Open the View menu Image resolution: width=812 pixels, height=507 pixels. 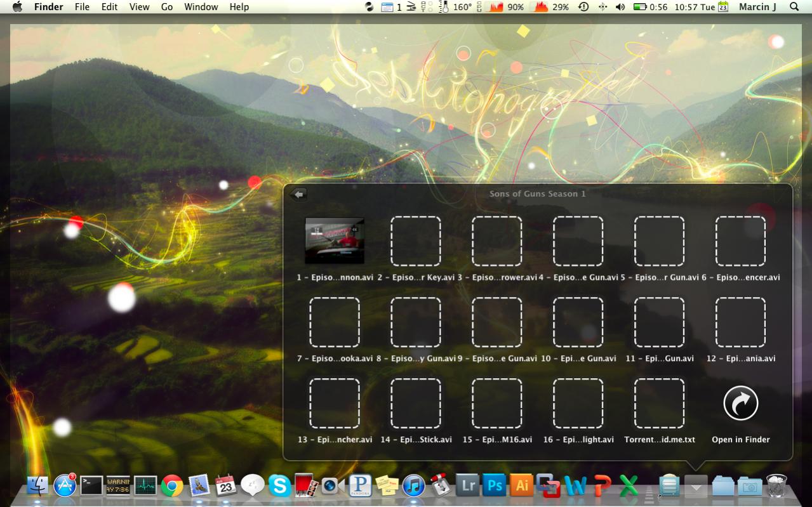point(139,7)
